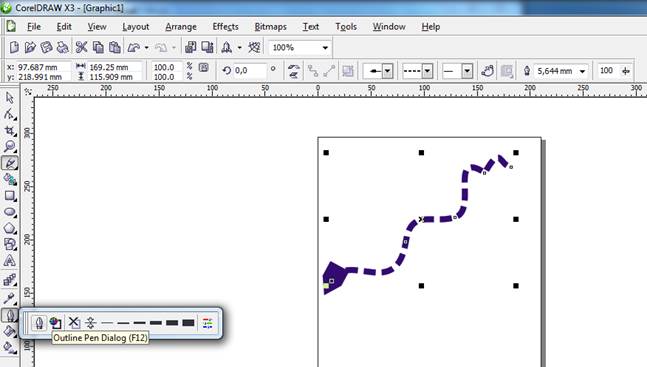
Task: Select the Smart Fill tool
Action: 9,179
